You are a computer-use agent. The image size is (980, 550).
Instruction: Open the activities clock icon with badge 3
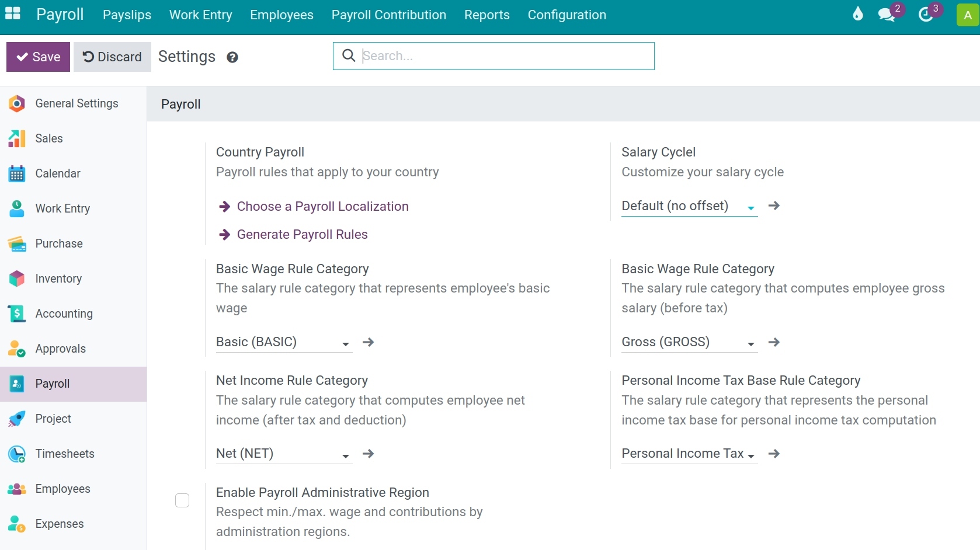point(926,15)
